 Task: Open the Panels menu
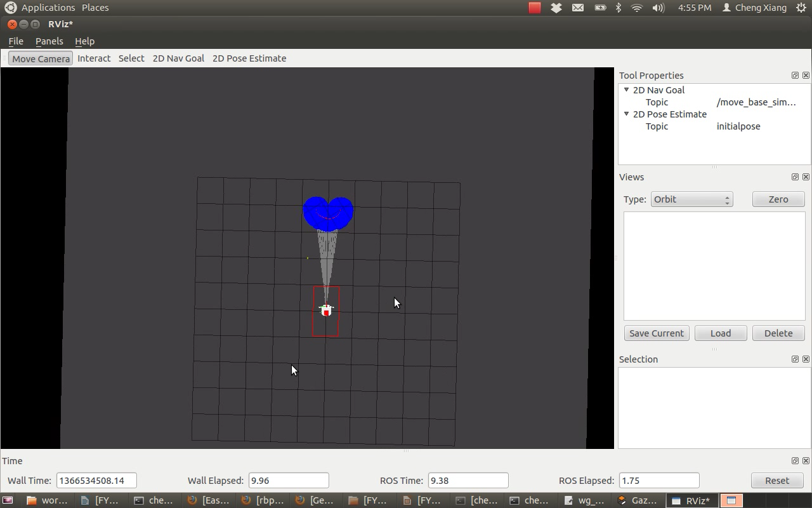coord(49,41)
